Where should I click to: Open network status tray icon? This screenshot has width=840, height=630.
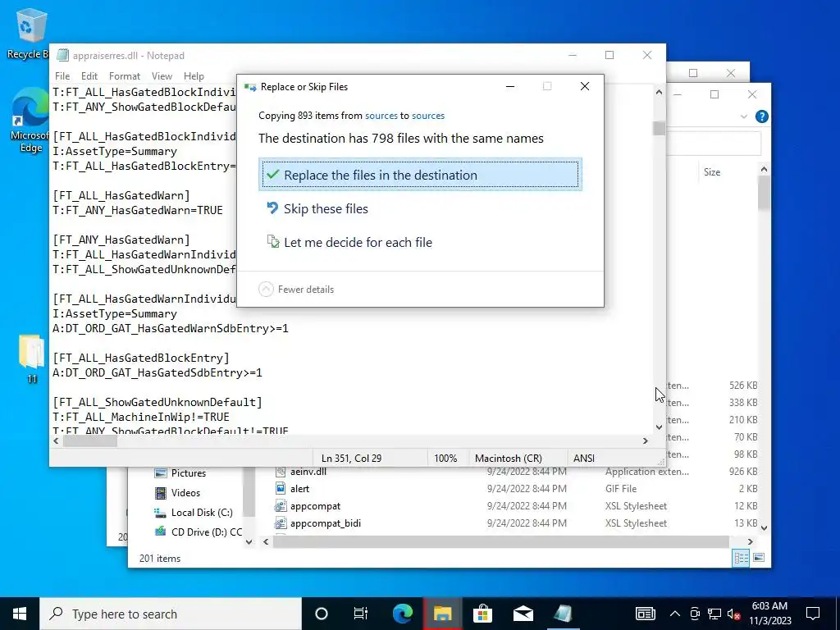[714, 614]
